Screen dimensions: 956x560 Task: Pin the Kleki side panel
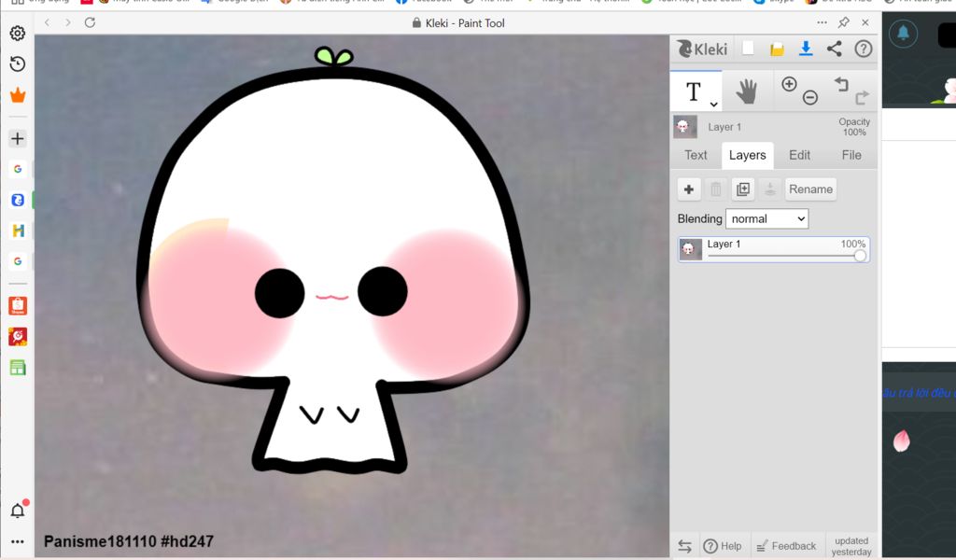(844, 22)
